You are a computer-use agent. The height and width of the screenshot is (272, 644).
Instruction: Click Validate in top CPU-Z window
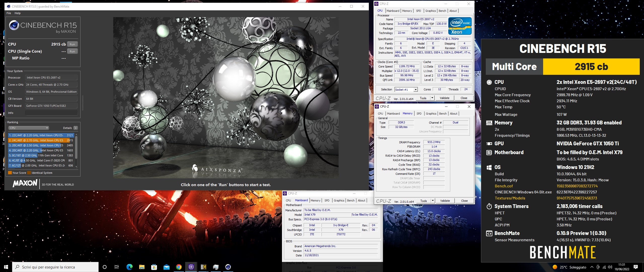[445, 98]
